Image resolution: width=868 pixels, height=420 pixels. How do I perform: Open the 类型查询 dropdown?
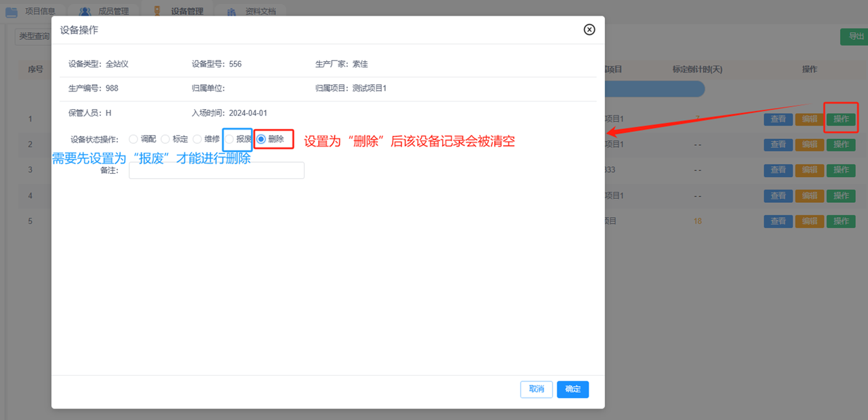click(33, 37)
